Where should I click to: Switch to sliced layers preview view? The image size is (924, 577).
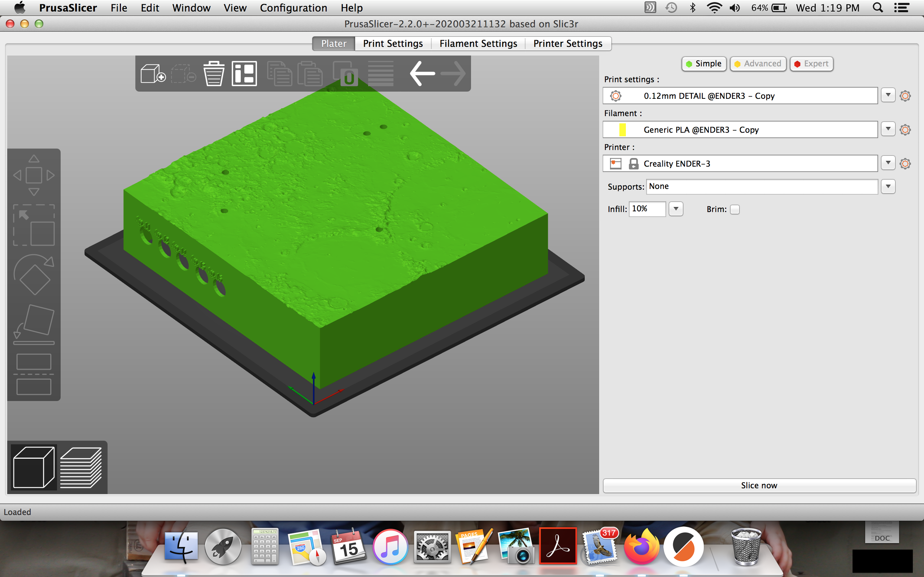(81, 467)
